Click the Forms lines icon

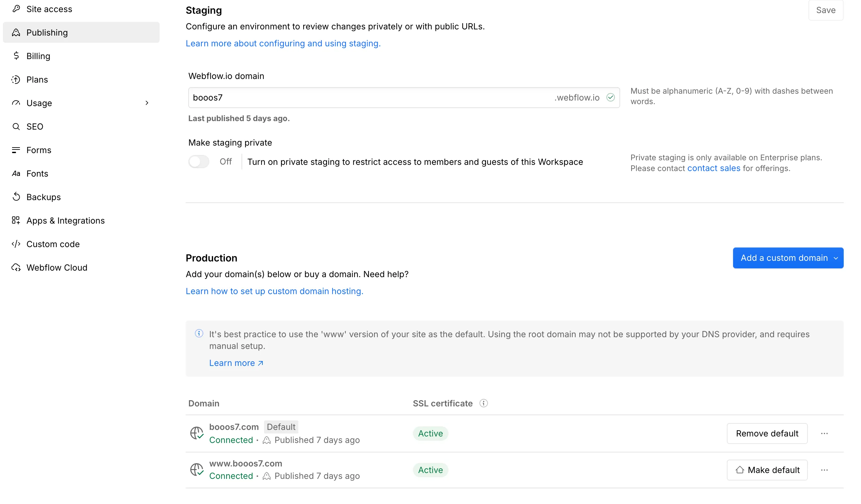16,150
